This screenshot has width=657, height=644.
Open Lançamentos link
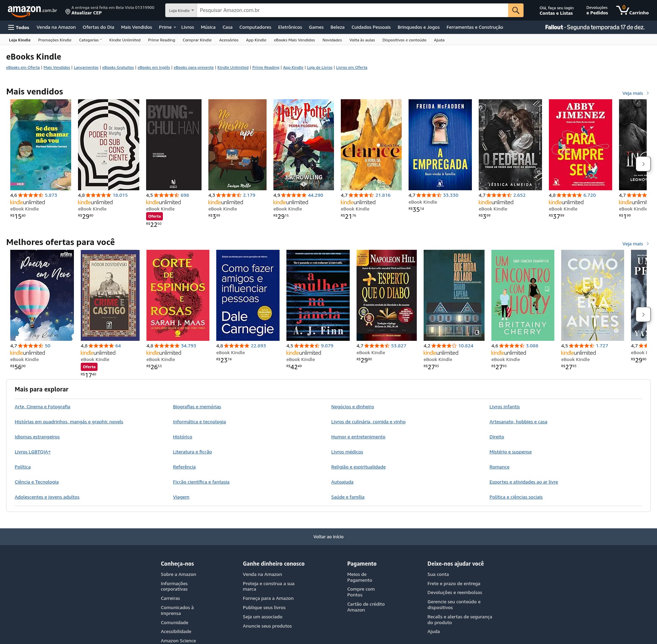click(86, 67)
